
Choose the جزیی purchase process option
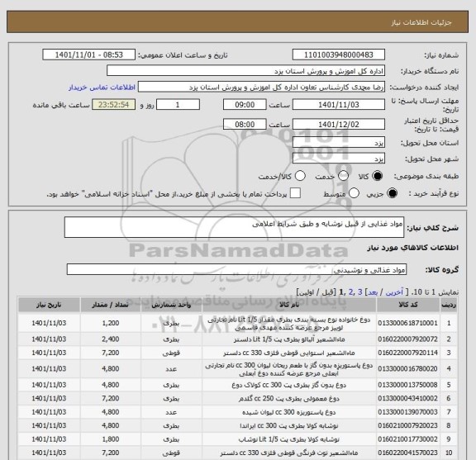click(x=392, y=193)
